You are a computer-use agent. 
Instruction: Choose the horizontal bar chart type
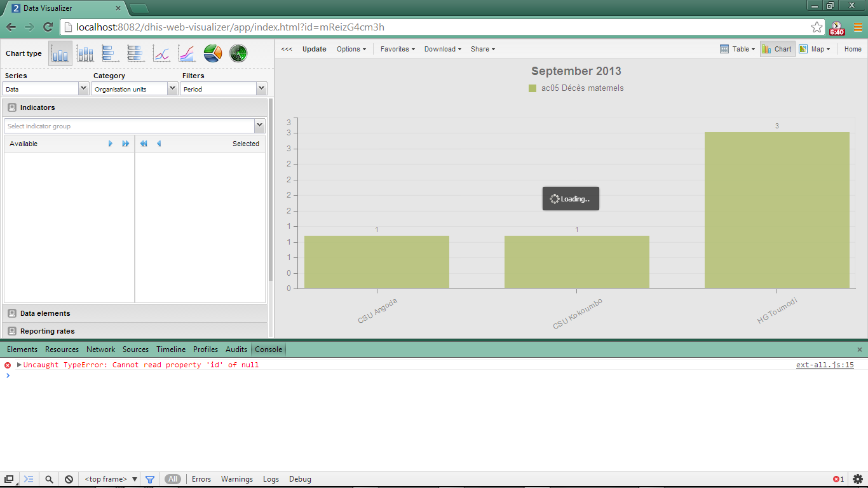point(109,54)
